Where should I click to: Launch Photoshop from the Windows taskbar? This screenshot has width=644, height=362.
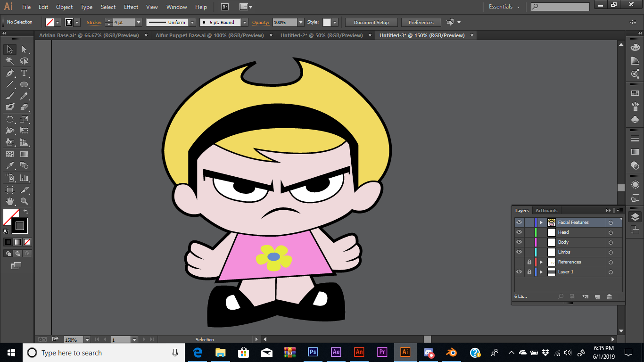point(313,352)
